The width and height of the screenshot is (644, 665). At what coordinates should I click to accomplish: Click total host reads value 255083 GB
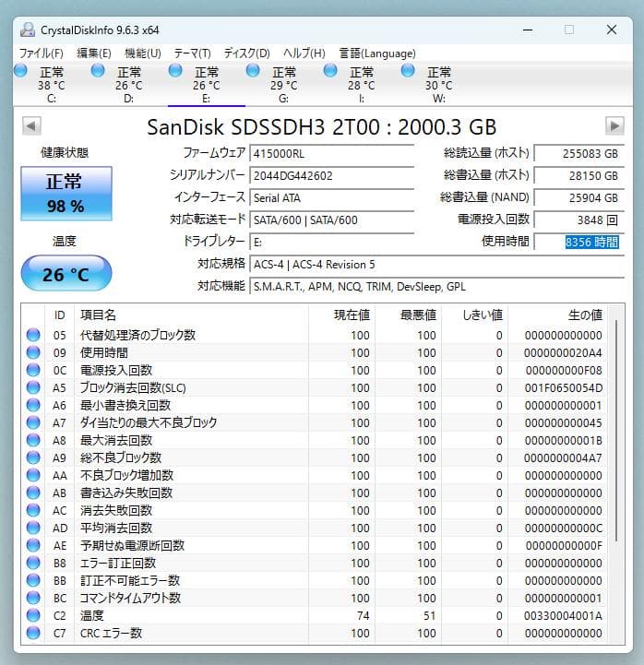click(579, 153)
